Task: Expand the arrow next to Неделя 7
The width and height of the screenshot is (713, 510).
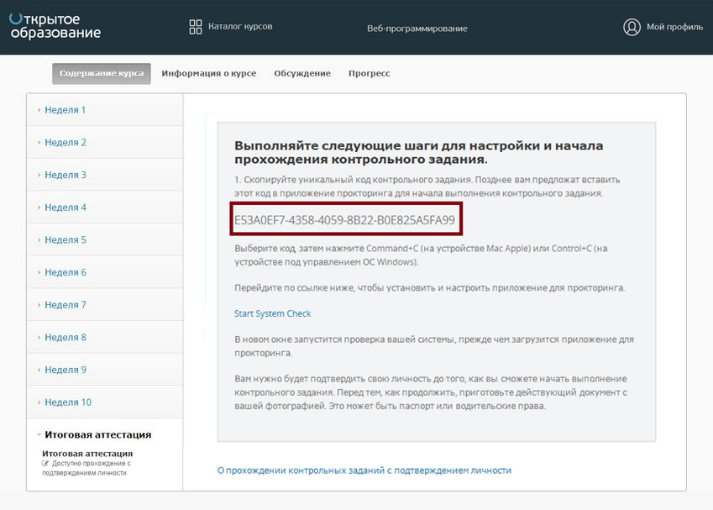Action: click(39, 305)
